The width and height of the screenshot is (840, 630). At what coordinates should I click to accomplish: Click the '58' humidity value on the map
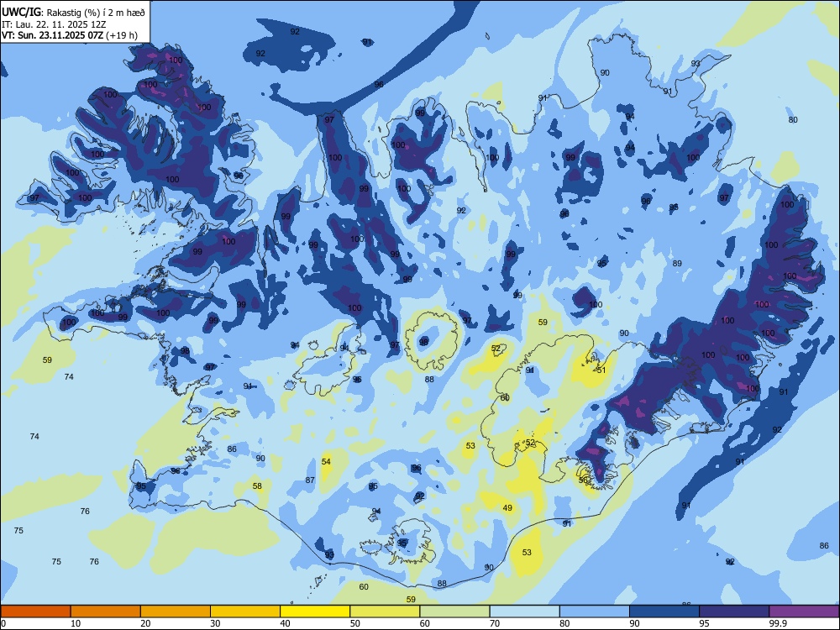258,486
